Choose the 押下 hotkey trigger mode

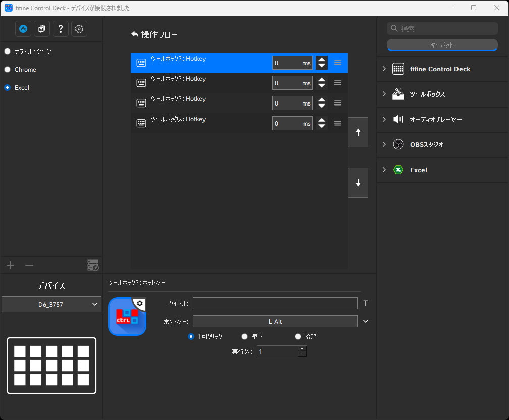click(244, 336)
